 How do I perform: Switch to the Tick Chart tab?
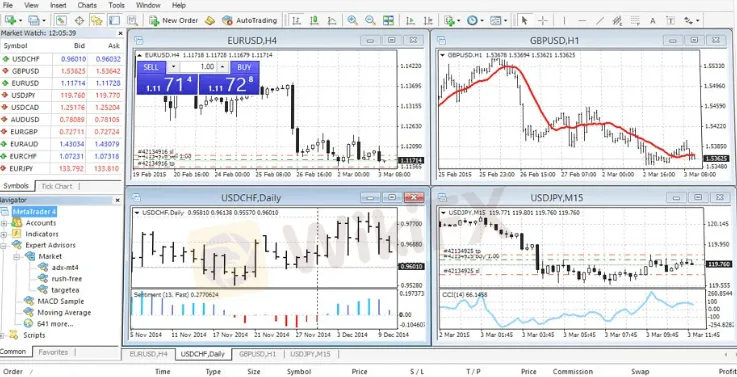(x=56, y=186)
